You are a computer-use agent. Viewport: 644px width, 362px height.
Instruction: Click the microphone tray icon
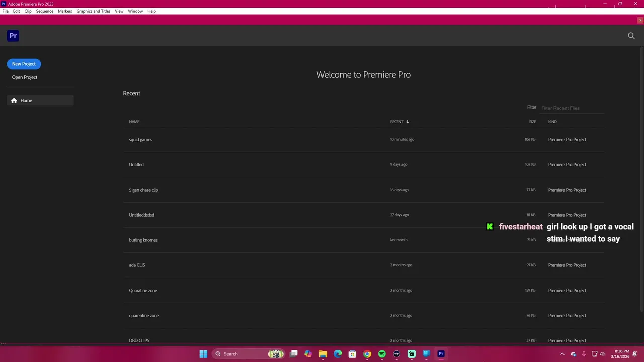coord(584,354)
